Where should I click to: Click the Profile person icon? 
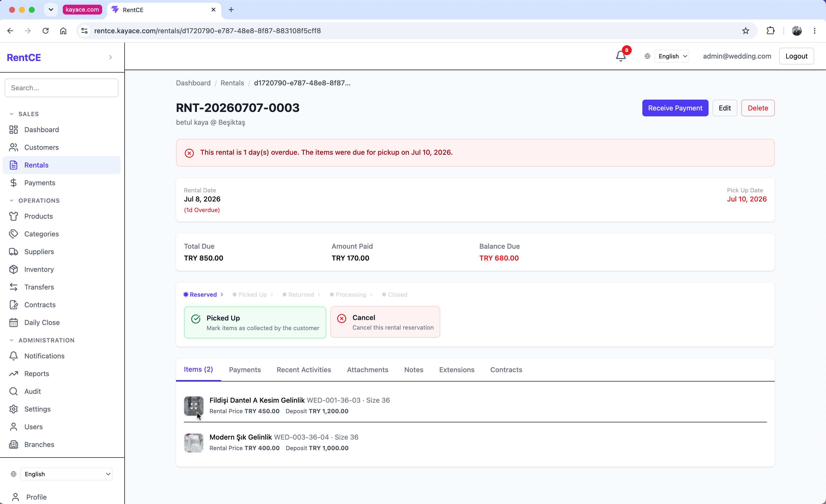pos(16,497)
